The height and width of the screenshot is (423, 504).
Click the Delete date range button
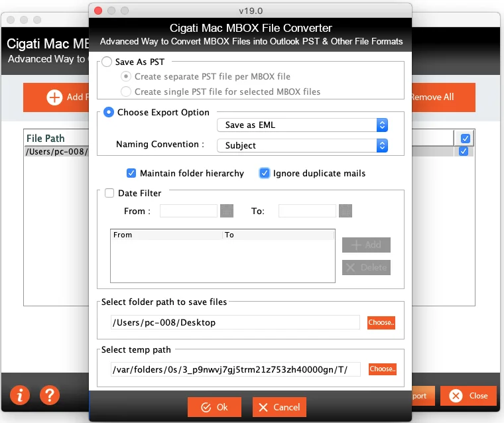pos(366,267)
